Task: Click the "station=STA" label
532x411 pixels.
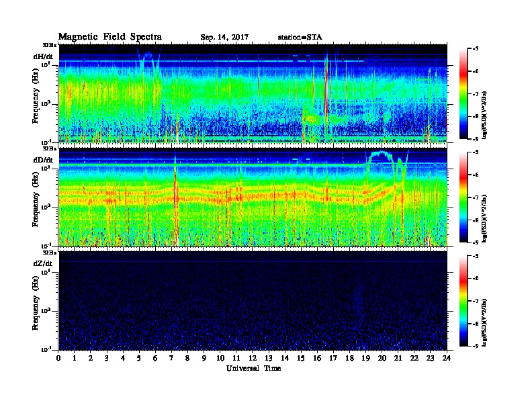Action: pos(300,37)
